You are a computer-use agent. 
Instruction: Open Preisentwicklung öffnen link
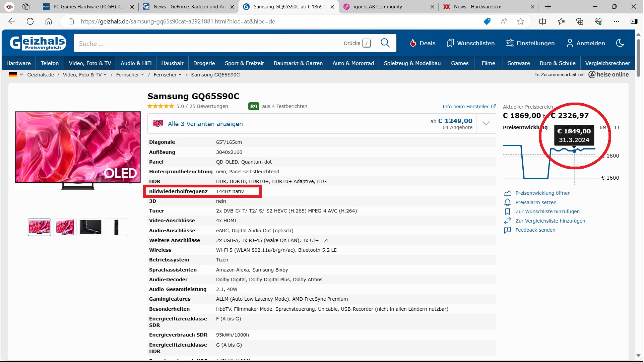(x=542, y=193)
